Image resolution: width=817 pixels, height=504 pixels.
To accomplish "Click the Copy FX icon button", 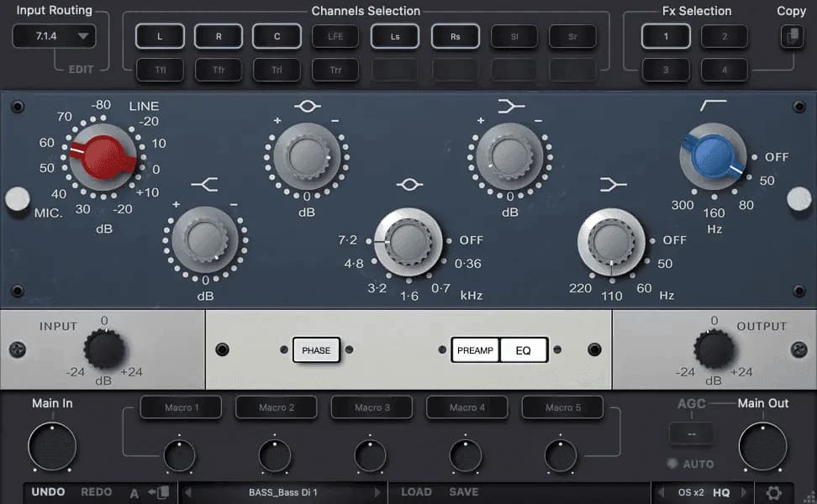I will tap(791, 36).
